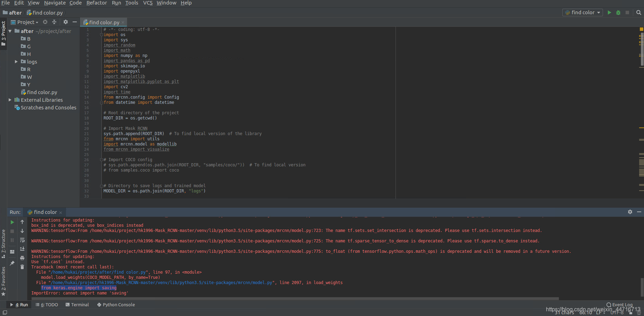The image size is (644, 316).
Task: Open Project panel settings gear
Action: (65, 22)
